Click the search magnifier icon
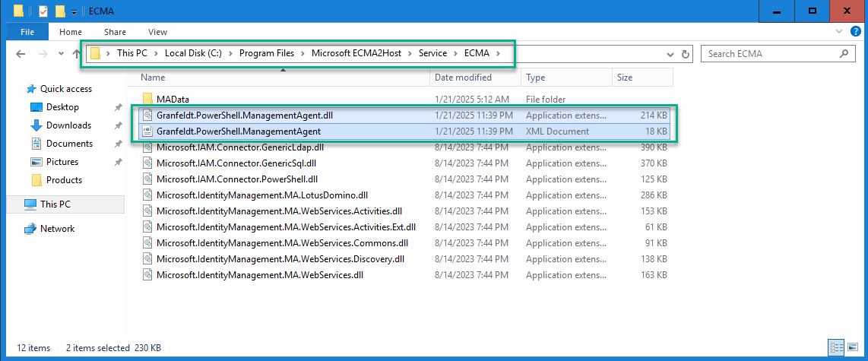Screen dimensions: 868x361 point(844,54)
